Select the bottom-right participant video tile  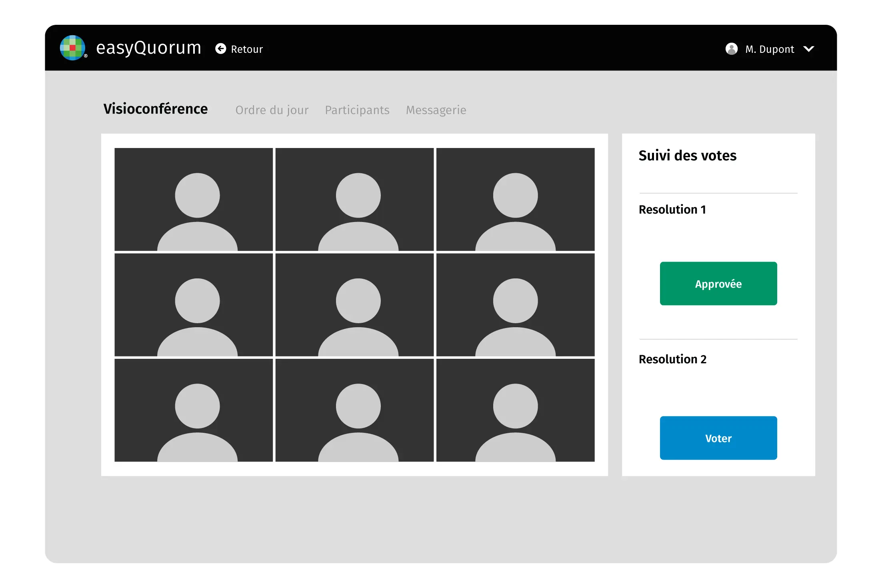click(x=515, y=410)
